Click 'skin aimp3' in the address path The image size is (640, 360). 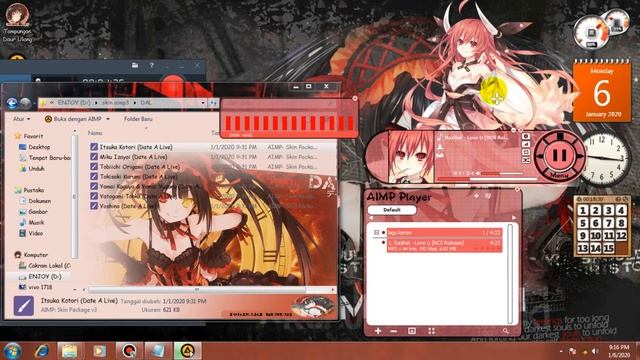[x=115, y=103]
